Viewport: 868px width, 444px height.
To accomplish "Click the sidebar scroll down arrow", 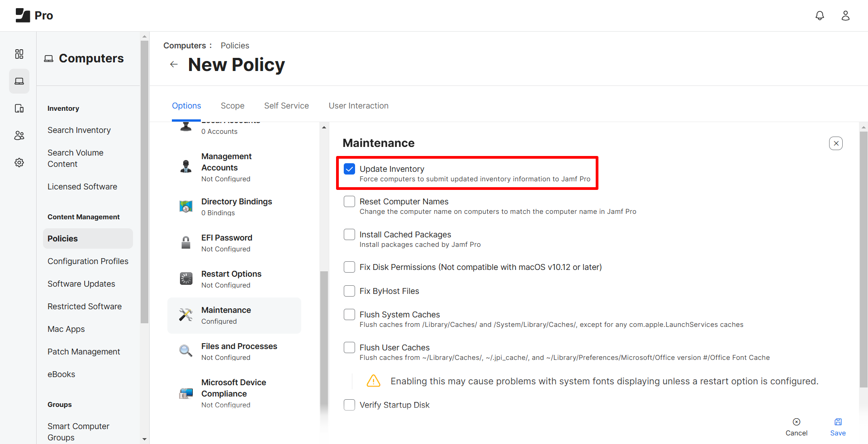I will pyautogui.click(x=144, y=439).
